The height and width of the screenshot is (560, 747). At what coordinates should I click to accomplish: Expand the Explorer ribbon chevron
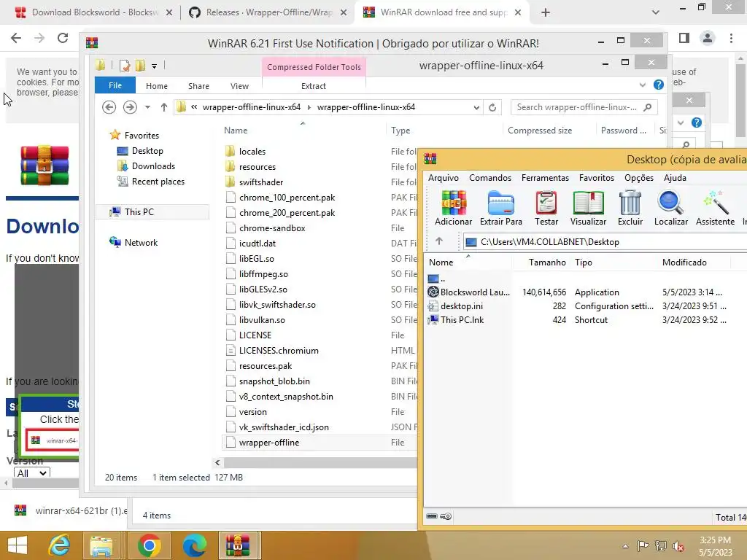643,85
